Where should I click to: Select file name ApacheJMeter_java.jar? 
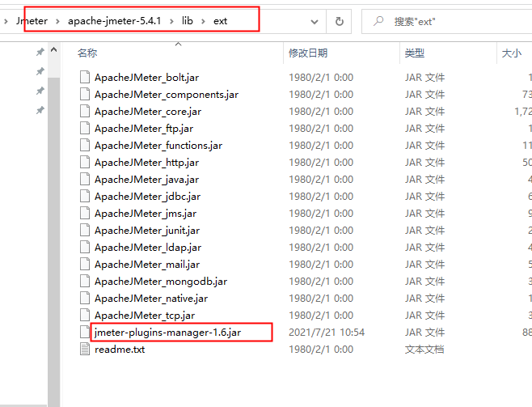pos(146,180)
